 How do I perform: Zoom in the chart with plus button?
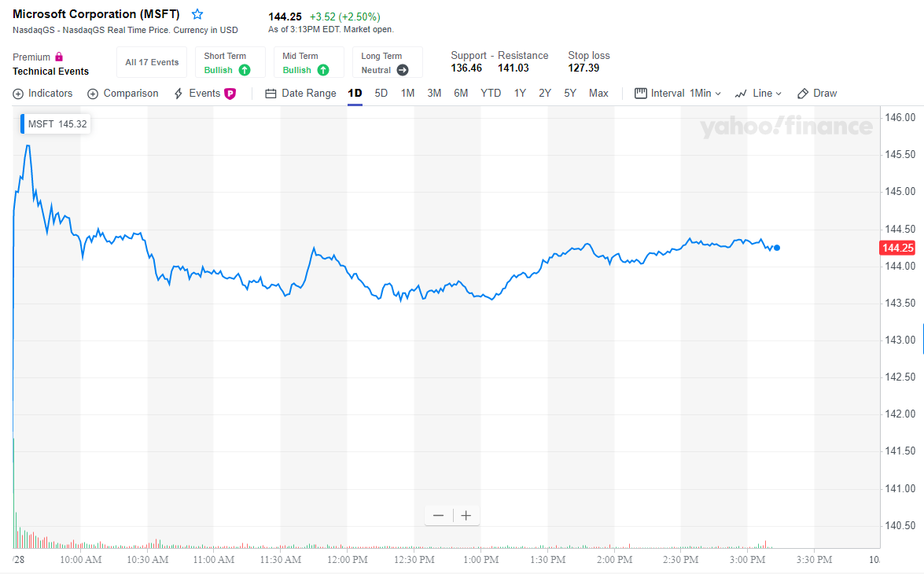coord(466,516)
